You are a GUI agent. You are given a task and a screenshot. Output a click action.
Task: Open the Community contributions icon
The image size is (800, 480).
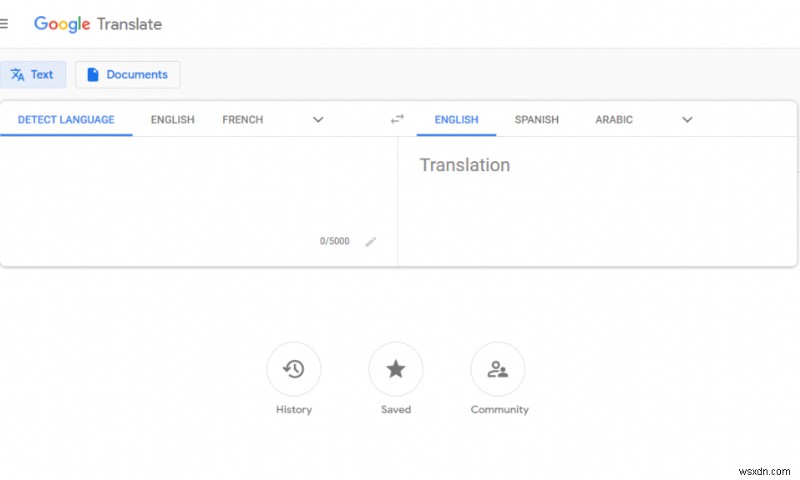pos(497,369)
